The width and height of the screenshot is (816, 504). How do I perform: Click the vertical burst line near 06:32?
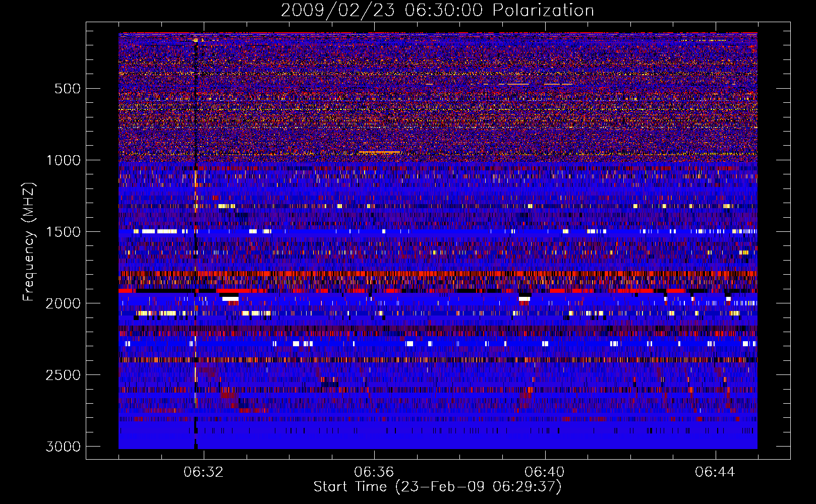(x=195, y=242)
